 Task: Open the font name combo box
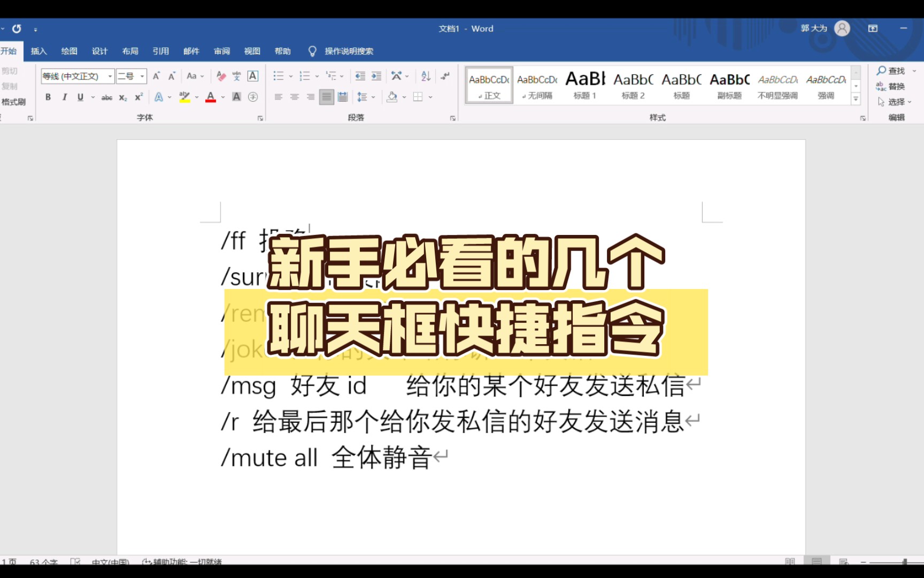(78, 76)
